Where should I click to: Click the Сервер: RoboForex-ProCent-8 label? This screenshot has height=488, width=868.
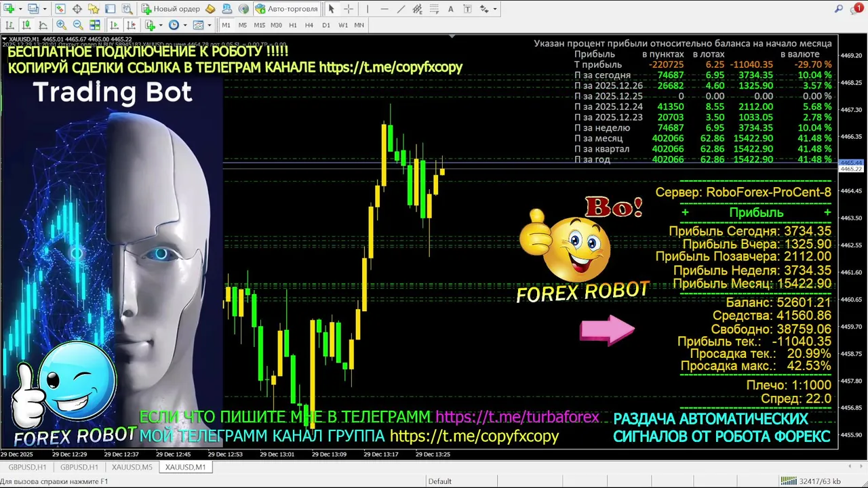click(x=743, y=192)
